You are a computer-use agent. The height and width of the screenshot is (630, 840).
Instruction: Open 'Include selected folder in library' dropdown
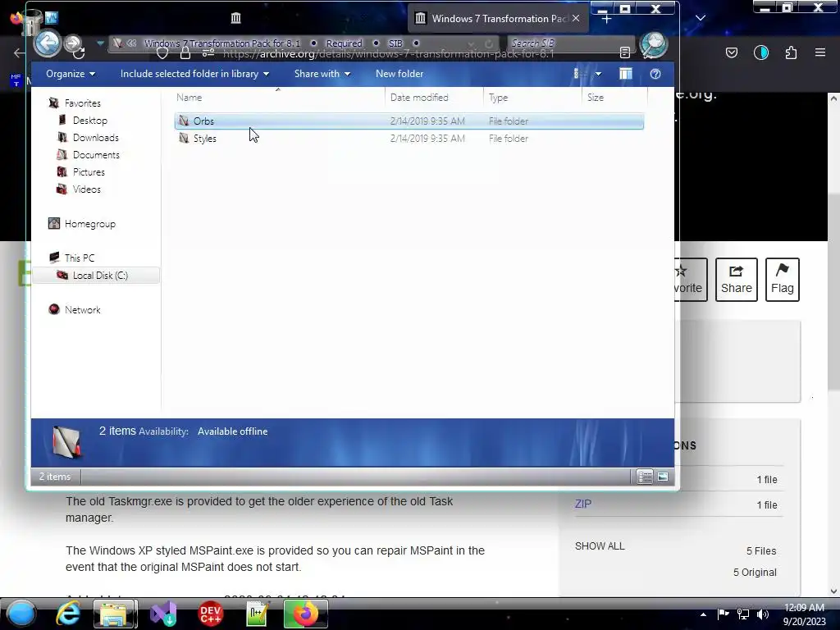tap(194, 74)
